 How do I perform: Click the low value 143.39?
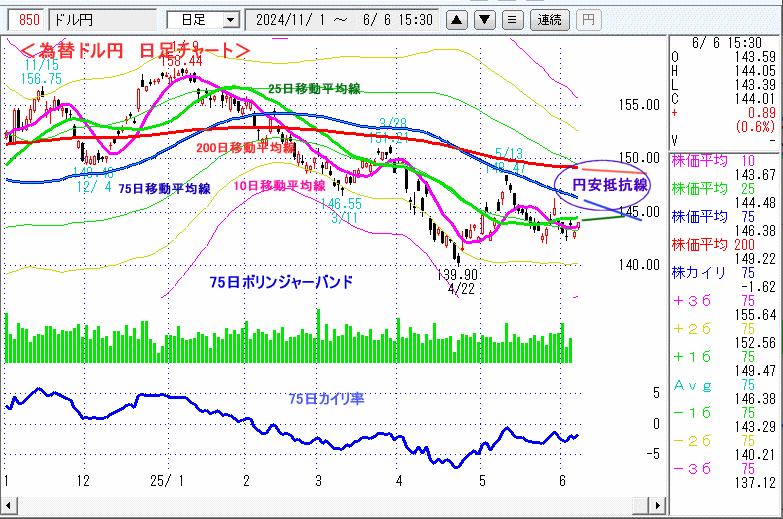tap(755, 85)
